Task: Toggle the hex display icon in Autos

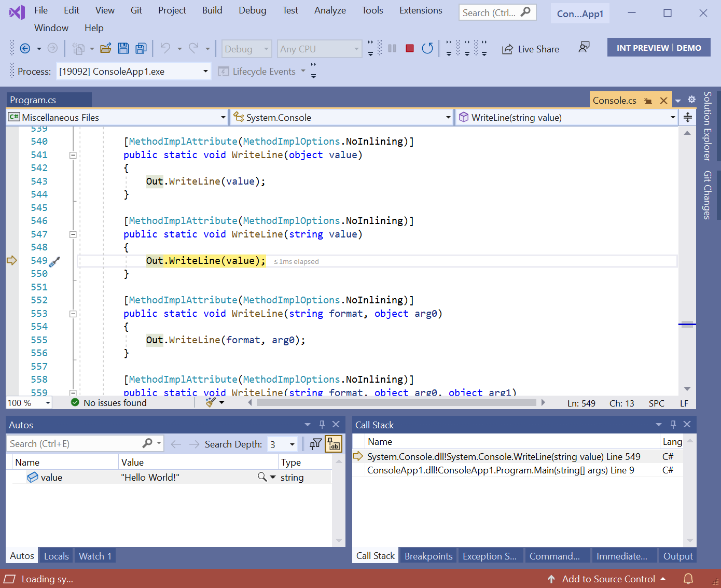Action: pyautogui.click(x=334, y=444)
